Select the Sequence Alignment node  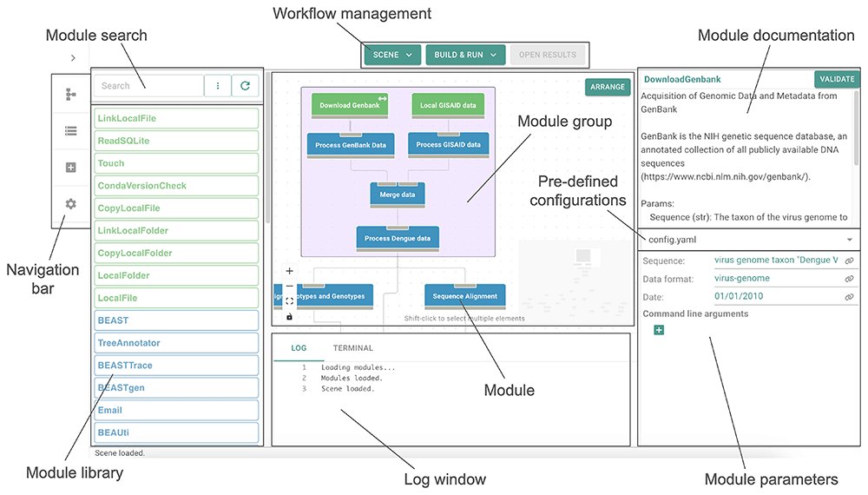[x=465, y=296]
